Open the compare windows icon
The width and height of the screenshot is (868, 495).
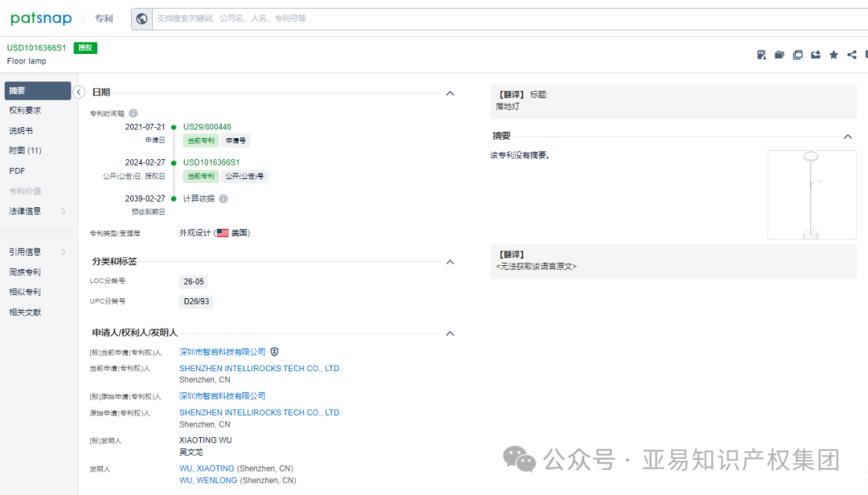click(797, 54)
